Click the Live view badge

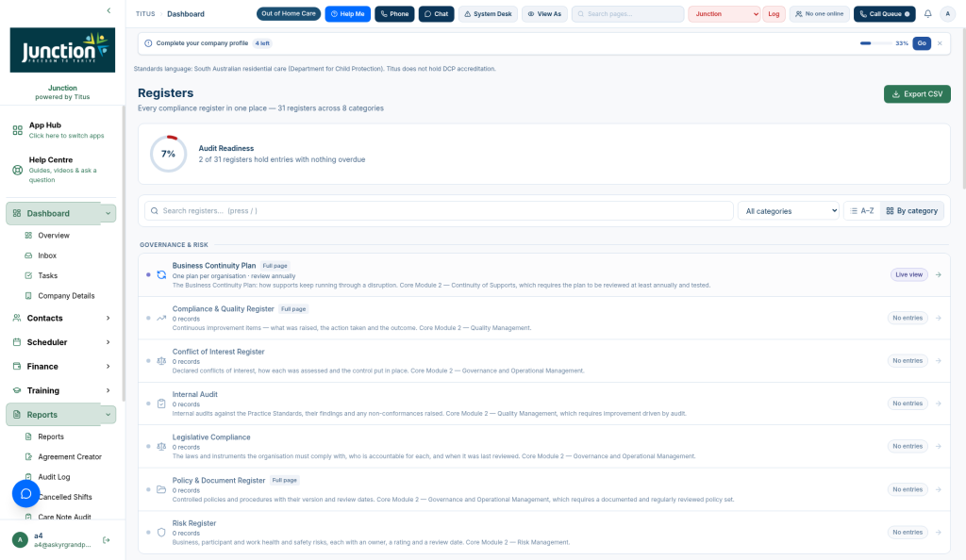908,275
